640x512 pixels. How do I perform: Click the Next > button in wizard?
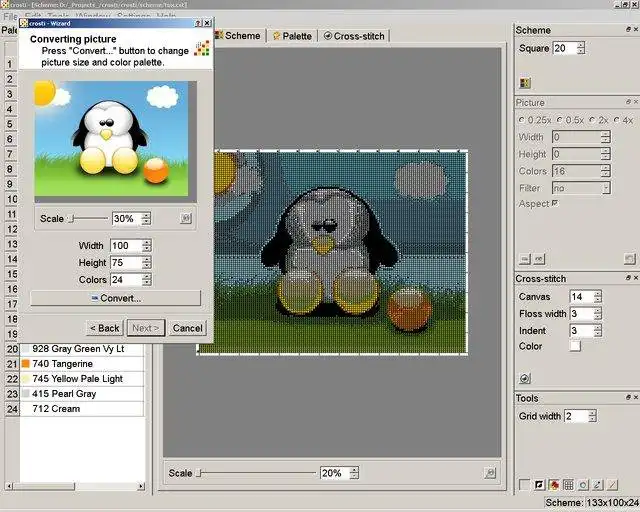pyautogui.click(x=146, y=328)
